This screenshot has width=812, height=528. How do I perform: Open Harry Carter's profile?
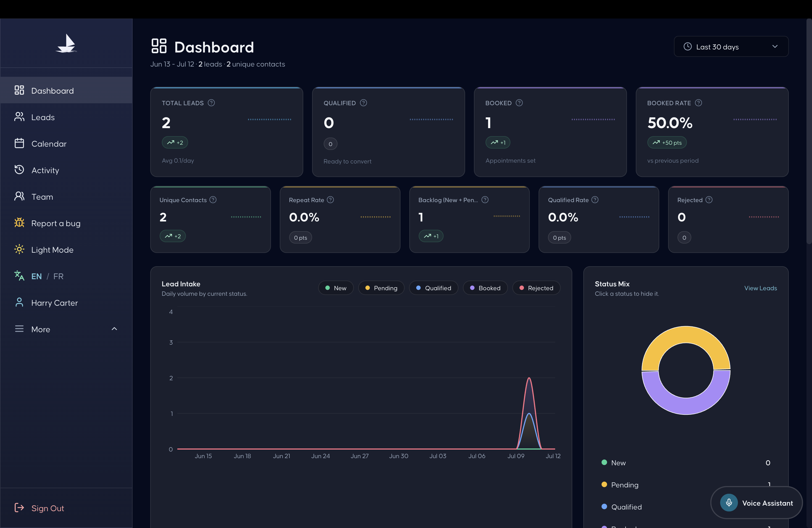pos(66,303)
